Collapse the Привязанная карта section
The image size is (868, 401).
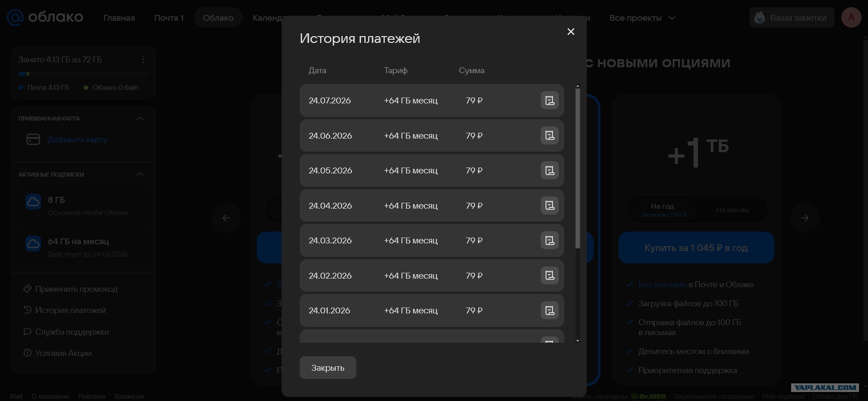(x=140, y=118)
